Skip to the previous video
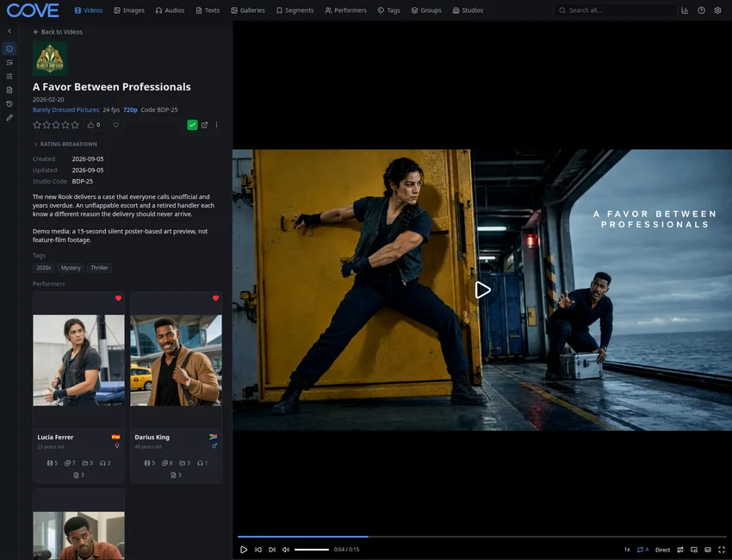 coord(258,550)
